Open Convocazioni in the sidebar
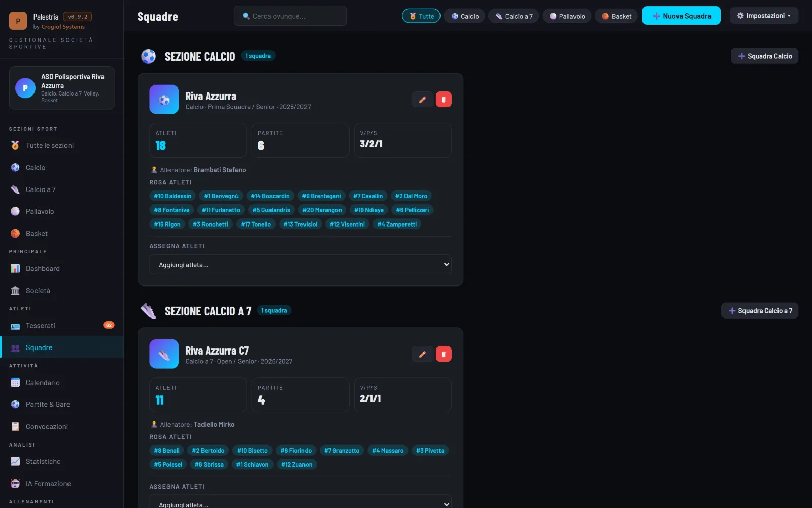The height and width of the screenshot is (508, 812). (x=62, y=427)
